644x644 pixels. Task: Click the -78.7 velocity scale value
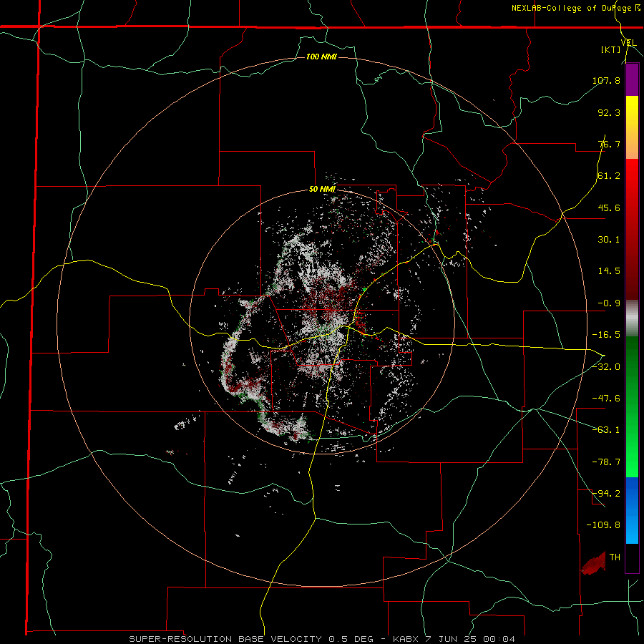(606, 462)
